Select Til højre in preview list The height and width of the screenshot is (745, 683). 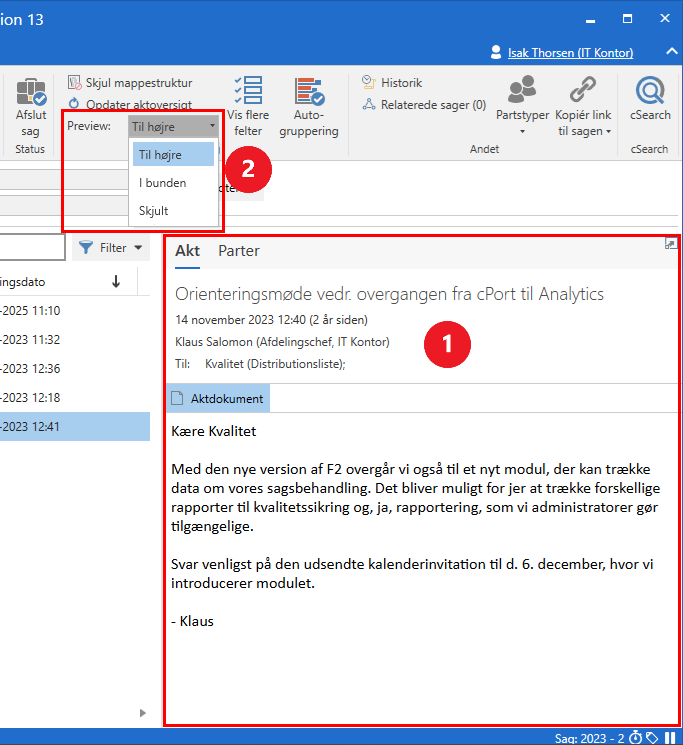(173, 155)
